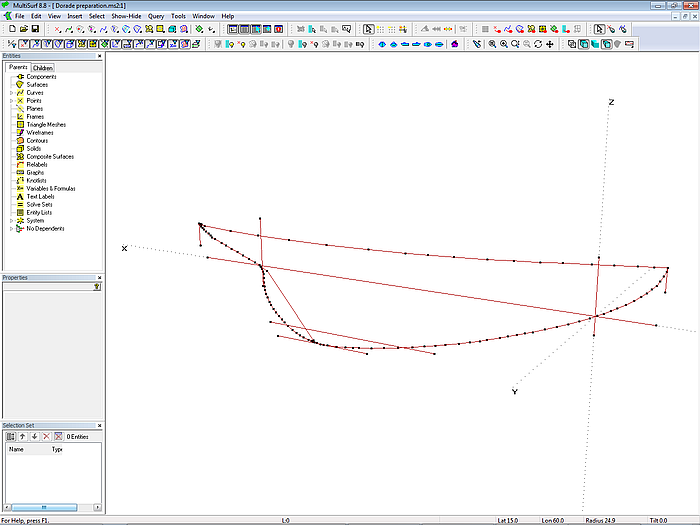Close the Entities panel
The height and width of the screenshot is (525, 700).
[99, 56]
